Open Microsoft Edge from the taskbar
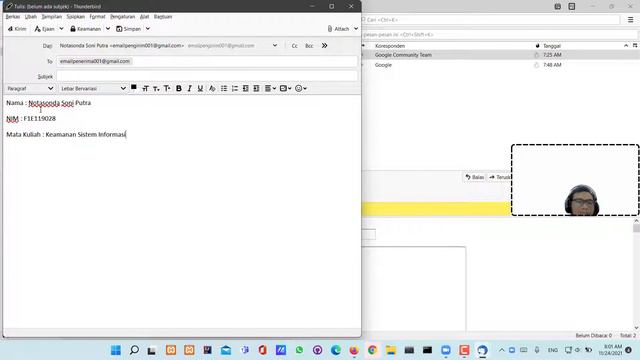Screen dimensions: 640x360 336,350
